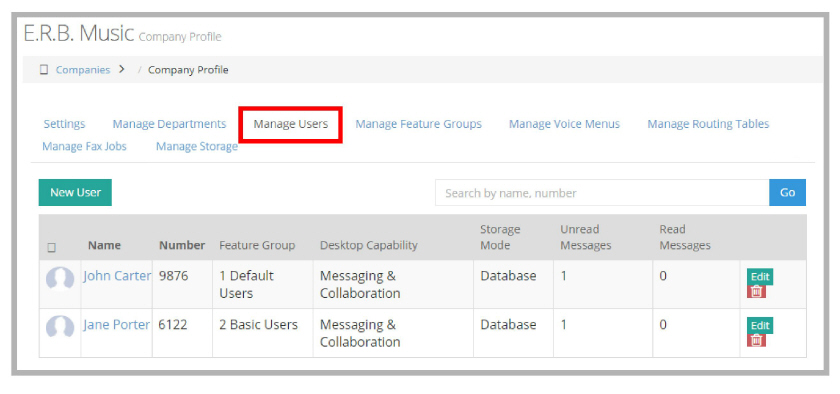
Task: Click Messaging & Collaboration in Jane Porter's row
Action: [x=360, y=333]
